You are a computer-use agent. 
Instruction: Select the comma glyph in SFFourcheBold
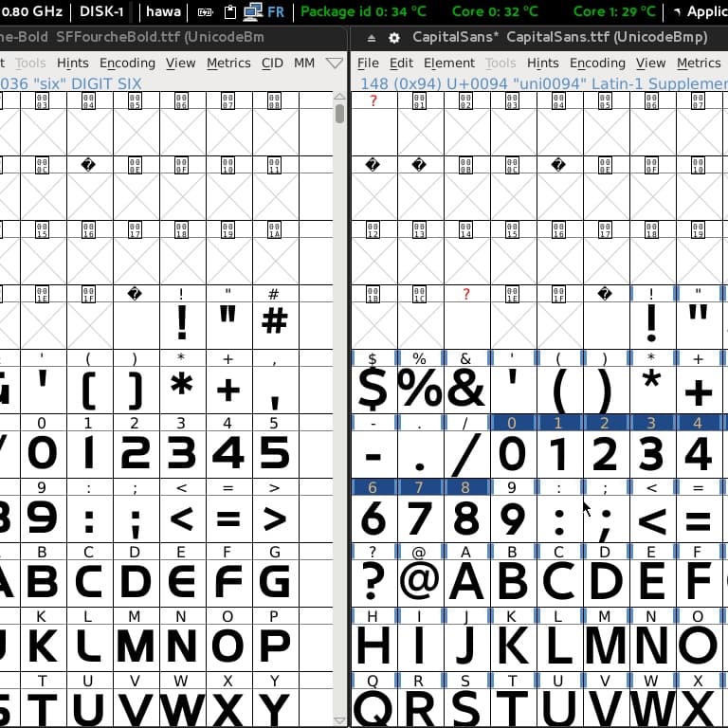(x=275, y=390)
